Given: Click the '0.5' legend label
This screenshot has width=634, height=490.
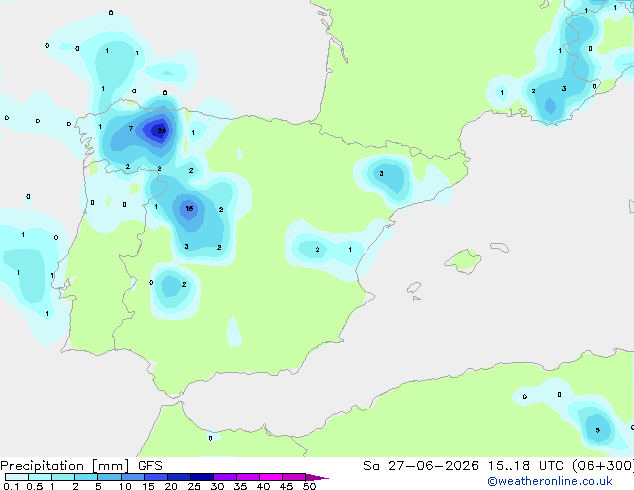Looking at the screenshot, I should 35,486.
